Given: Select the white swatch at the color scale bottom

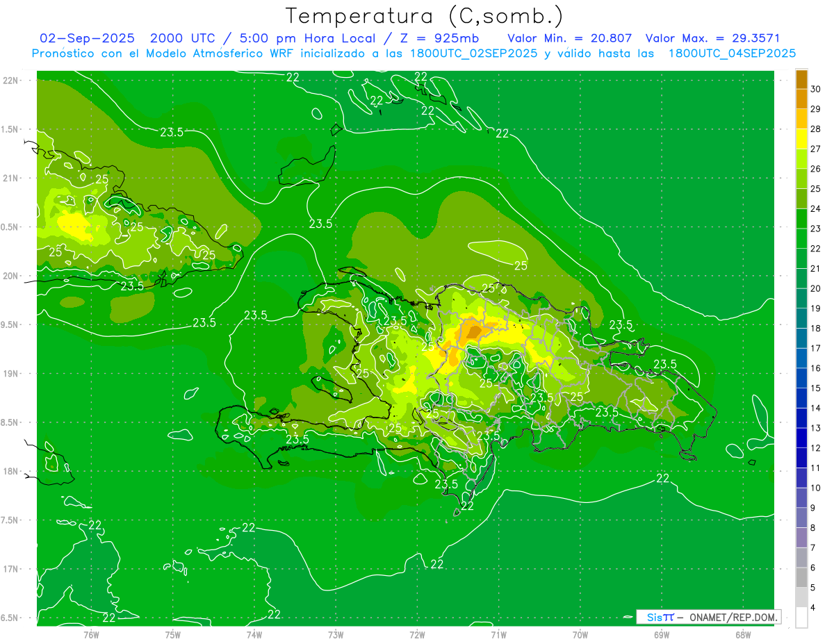Looking at the screenshot, I should pos(801,617).
